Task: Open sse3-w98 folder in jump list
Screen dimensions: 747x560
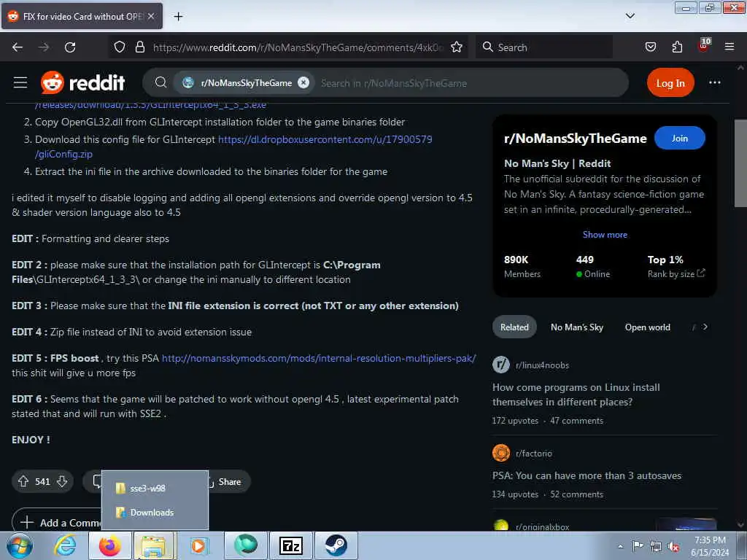Action: (x=155, y=488)
